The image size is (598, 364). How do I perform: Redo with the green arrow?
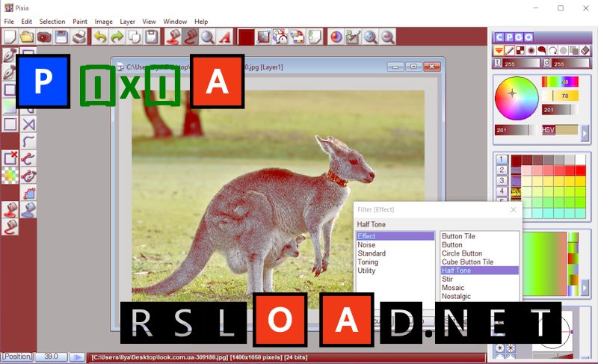117,37
